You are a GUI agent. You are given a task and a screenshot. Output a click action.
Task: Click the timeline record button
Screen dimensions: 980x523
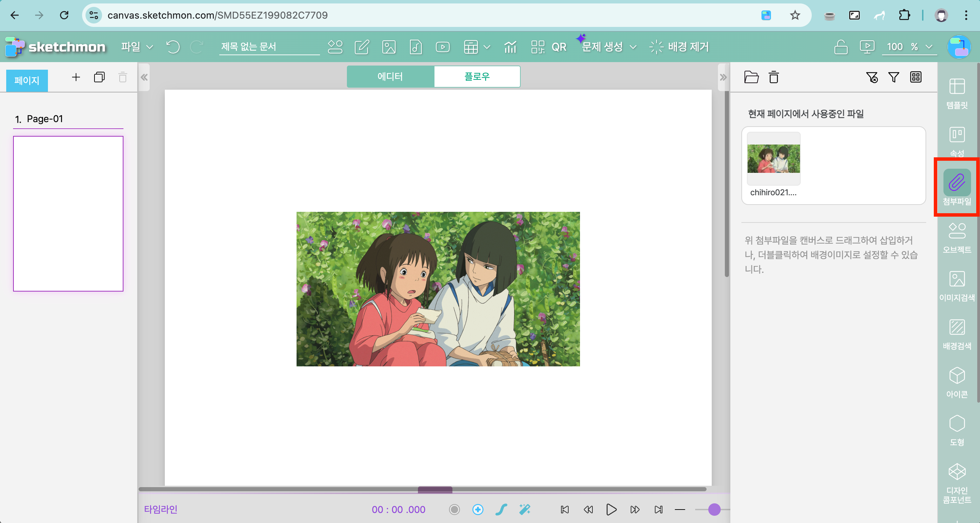click(x=454, y=509)
